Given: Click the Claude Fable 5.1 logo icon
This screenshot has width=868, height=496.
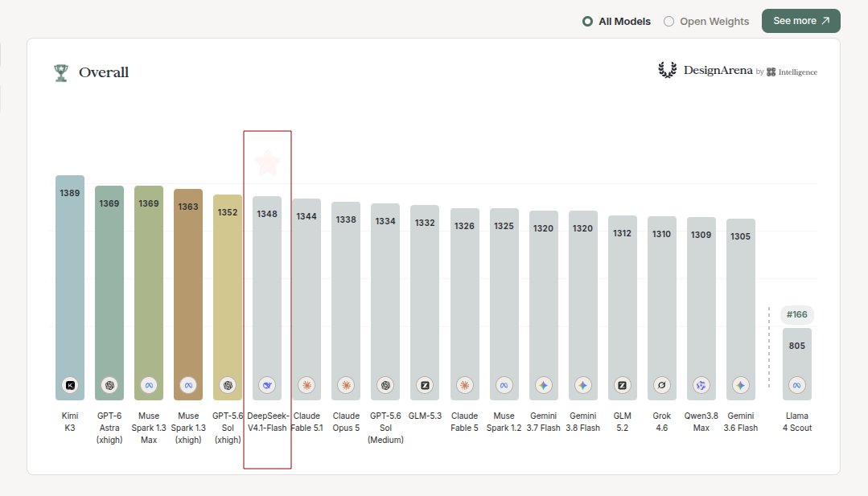Looking at the screenshot, I should 306,385.
